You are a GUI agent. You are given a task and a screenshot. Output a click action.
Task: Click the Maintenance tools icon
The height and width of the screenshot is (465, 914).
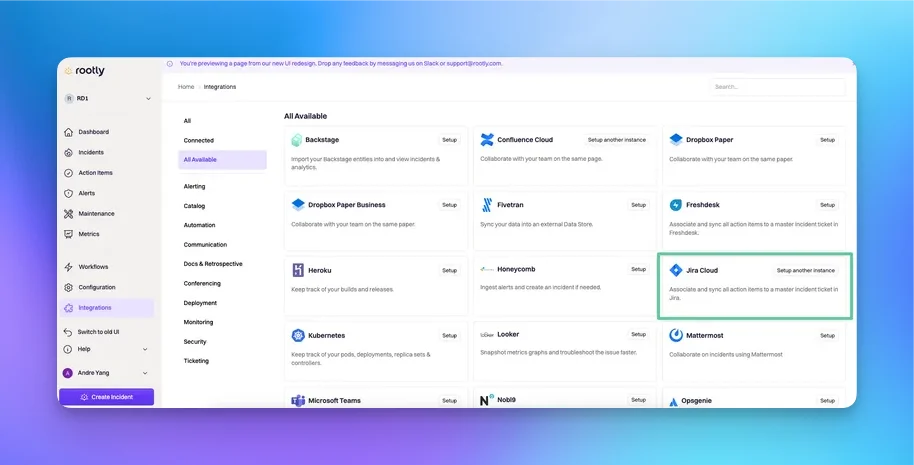pos(68,214)
